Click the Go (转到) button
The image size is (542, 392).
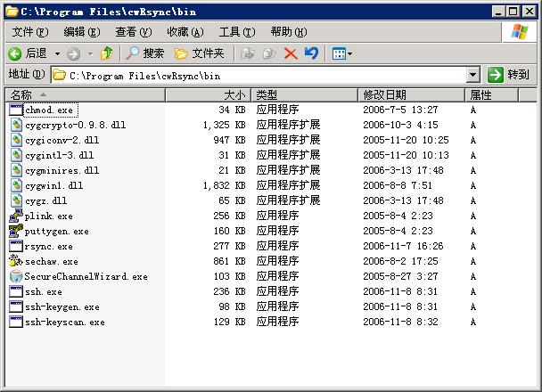tap(508, 75)
